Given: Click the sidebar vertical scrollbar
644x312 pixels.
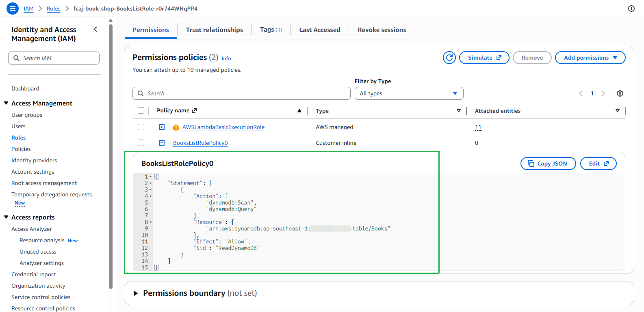Looking at the screenshot, I should (x=111, y=156).
